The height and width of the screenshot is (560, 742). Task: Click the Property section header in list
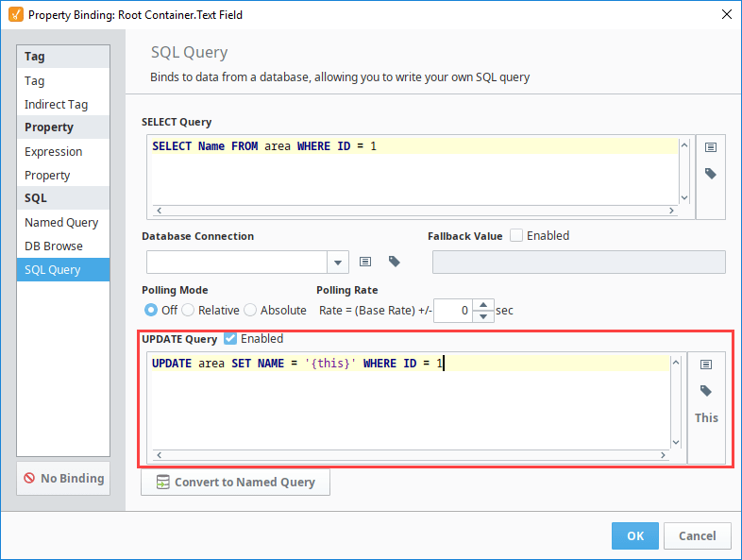point(63,127)
